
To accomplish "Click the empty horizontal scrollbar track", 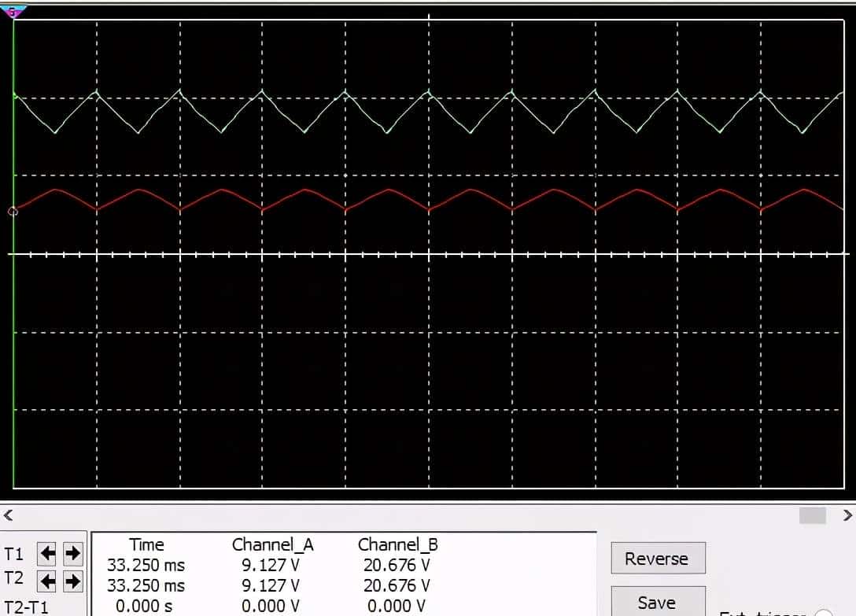I will [x=393, y=515].
